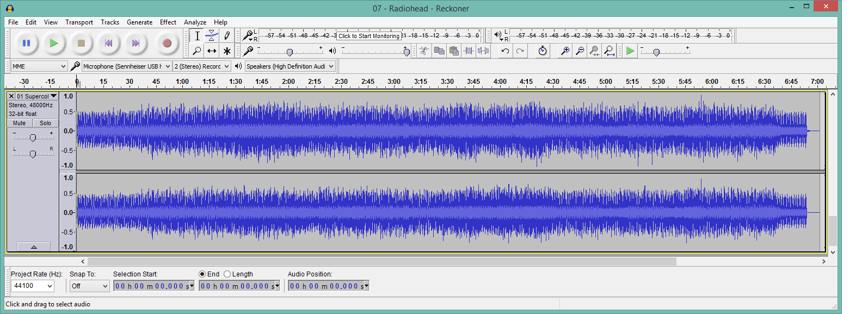
Task: Click the Cut scissors icon
Action: pos(424,51)
